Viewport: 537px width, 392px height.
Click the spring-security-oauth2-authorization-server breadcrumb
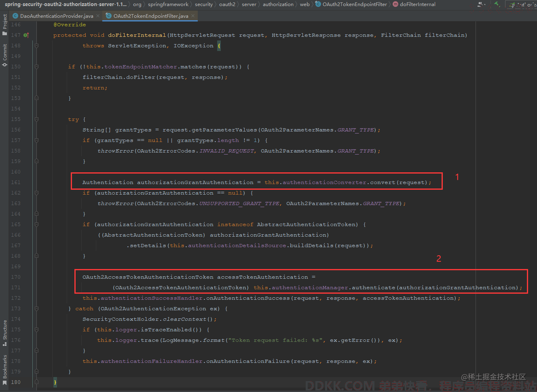[66, 4]
